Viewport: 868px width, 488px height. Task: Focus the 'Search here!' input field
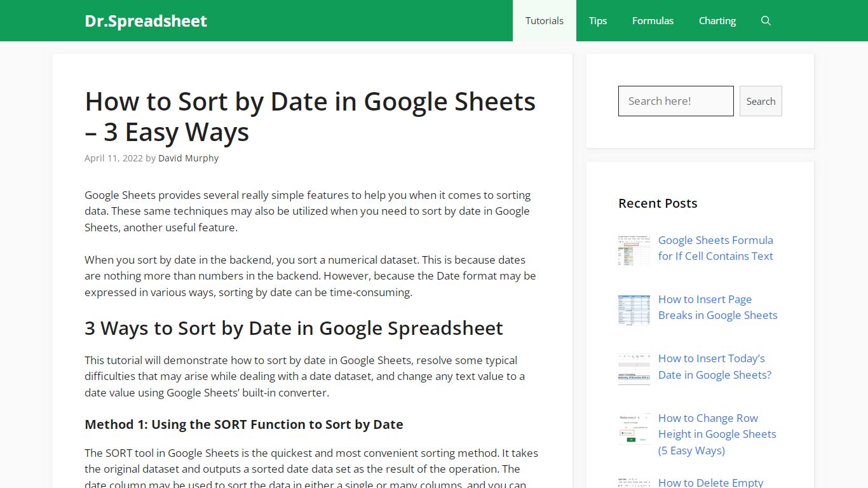[676, 101]
